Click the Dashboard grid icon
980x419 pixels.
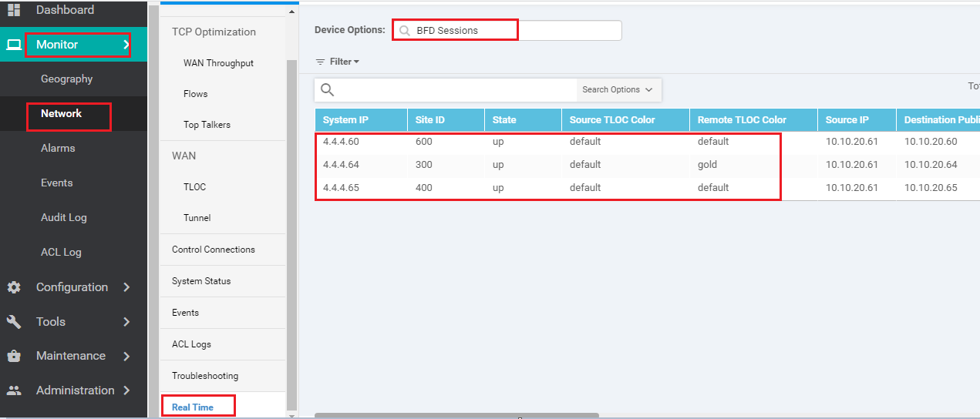13,10
